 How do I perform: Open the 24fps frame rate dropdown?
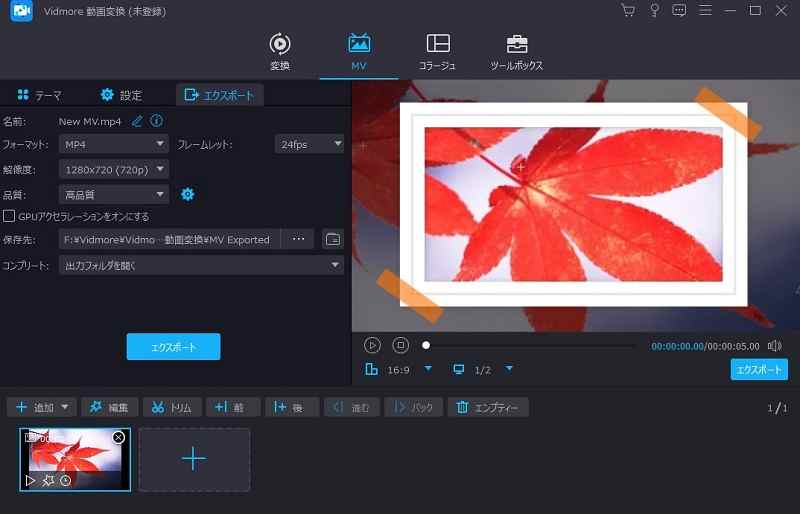309,144
